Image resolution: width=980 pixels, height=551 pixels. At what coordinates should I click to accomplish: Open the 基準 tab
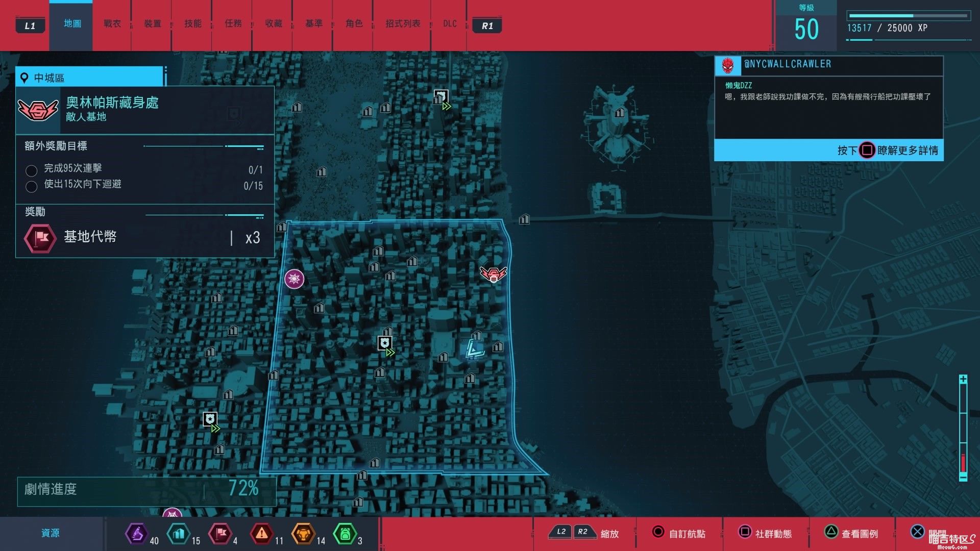pyautogui.click(x=313, y=24)
